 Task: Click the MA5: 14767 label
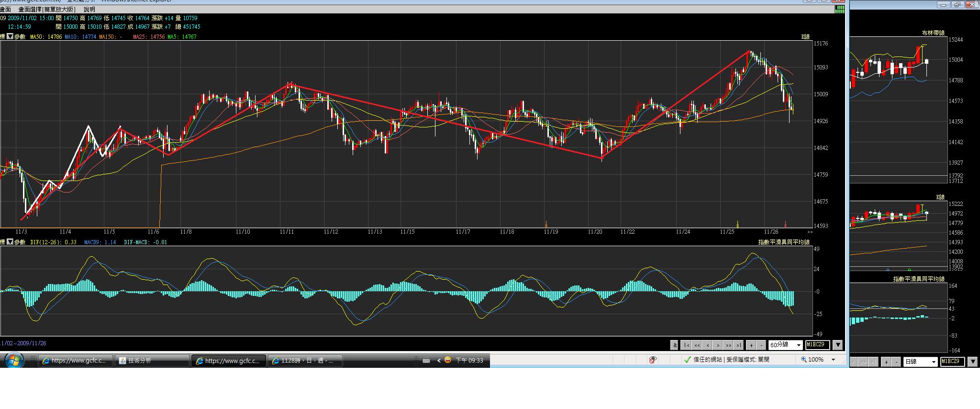(x=182, y=36)
